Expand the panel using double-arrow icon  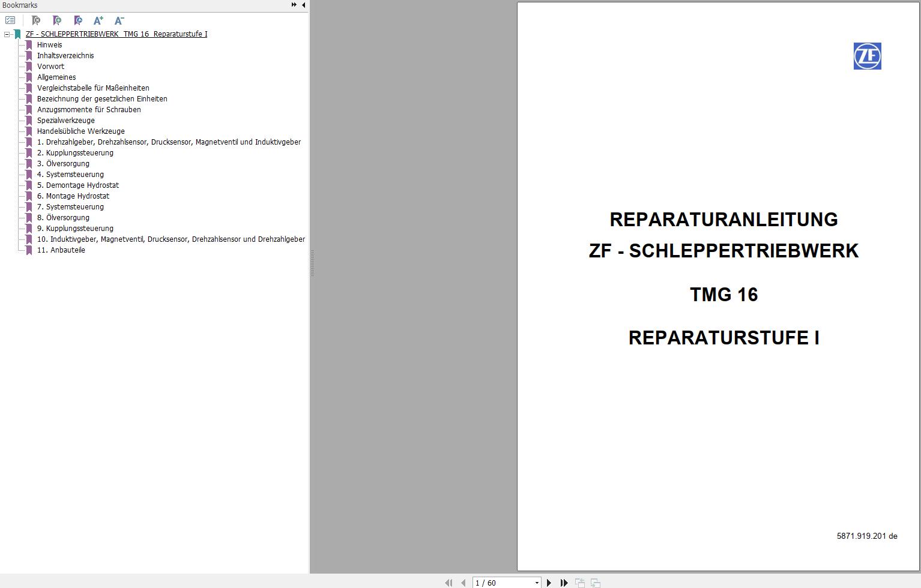pos(294,5)
